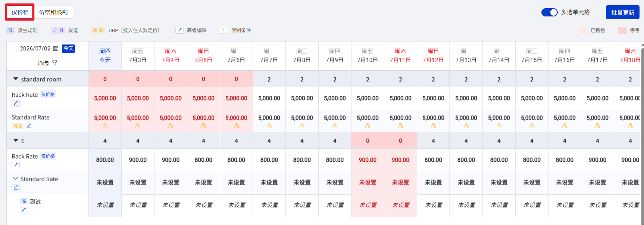Click the pencil icon under room E Standard Rate
This screenshot has width=644, height=225.
(x=16, y=188)
